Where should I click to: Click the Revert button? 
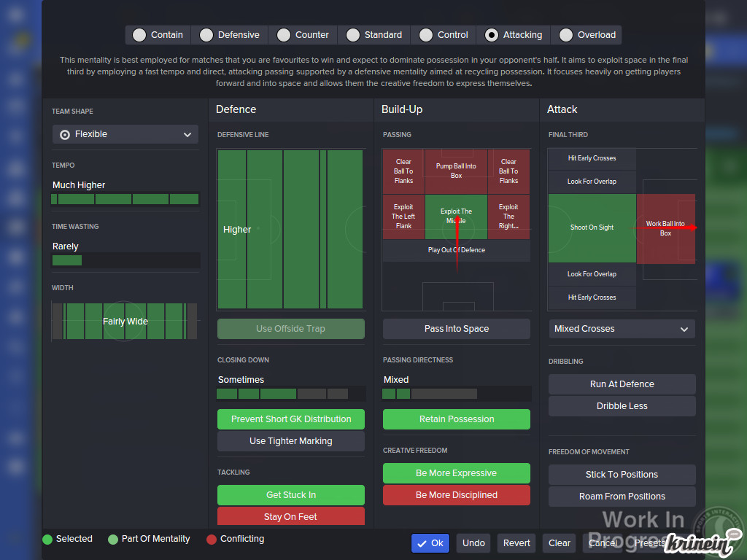(x=516, y=543)
